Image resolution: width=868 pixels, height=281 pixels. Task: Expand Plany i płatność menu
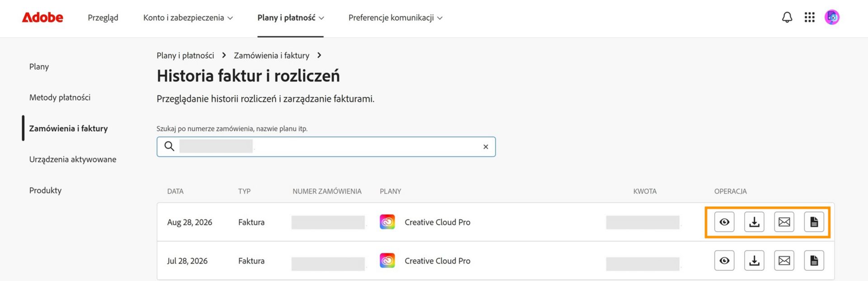[x=291, y=18]
